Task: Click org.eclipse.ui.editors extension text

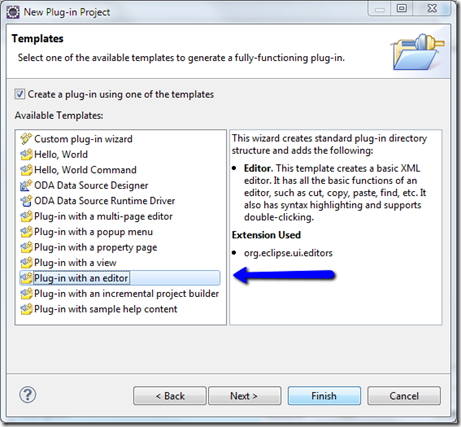Action: pos(288,253)
